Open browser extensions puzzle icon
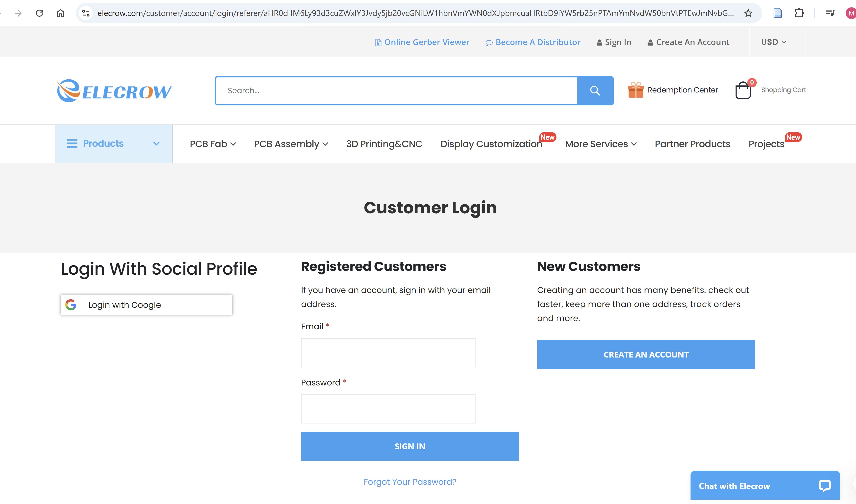 (799, 13)
